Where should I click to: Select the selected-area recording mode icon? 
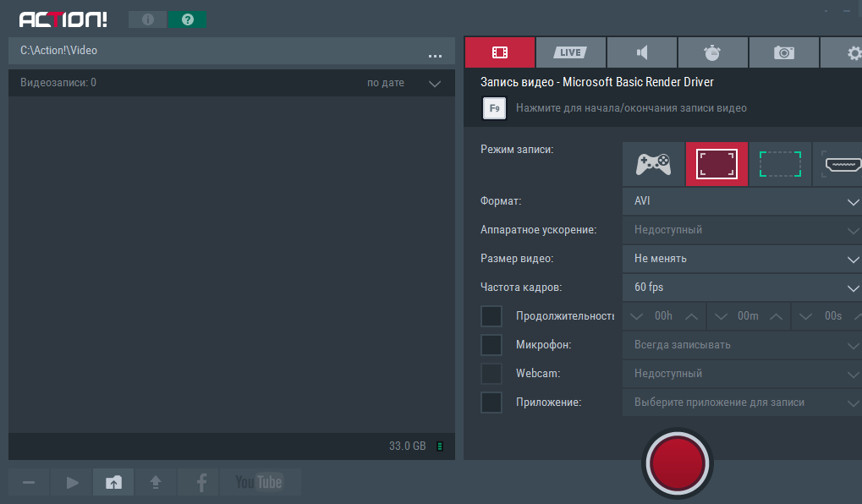[779, 164]
